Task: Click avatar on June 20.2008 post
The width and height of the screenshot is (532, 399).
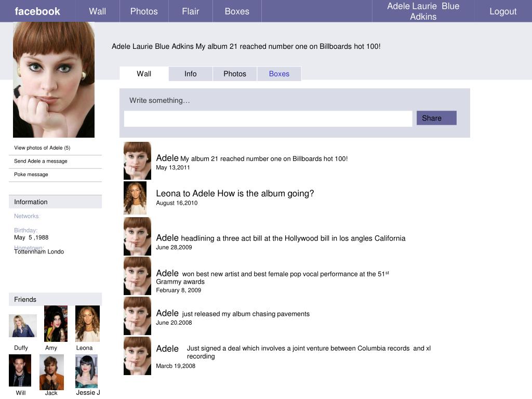Action: pos(137,316)
